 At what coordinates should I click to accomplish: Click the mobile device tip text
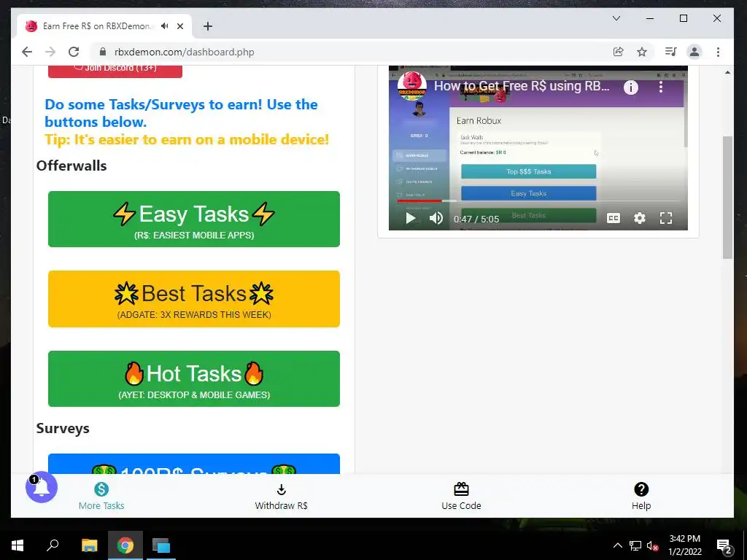pyautogui.click(x=187, y=139)
